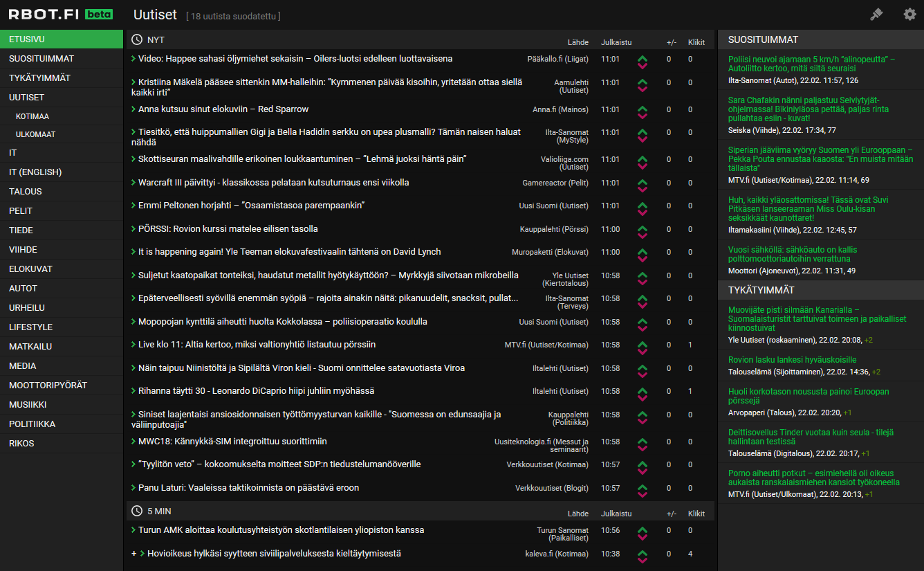Click the +/- column header above the vote arrows
This screenshot has width=924, height=571.
point(670,41)
